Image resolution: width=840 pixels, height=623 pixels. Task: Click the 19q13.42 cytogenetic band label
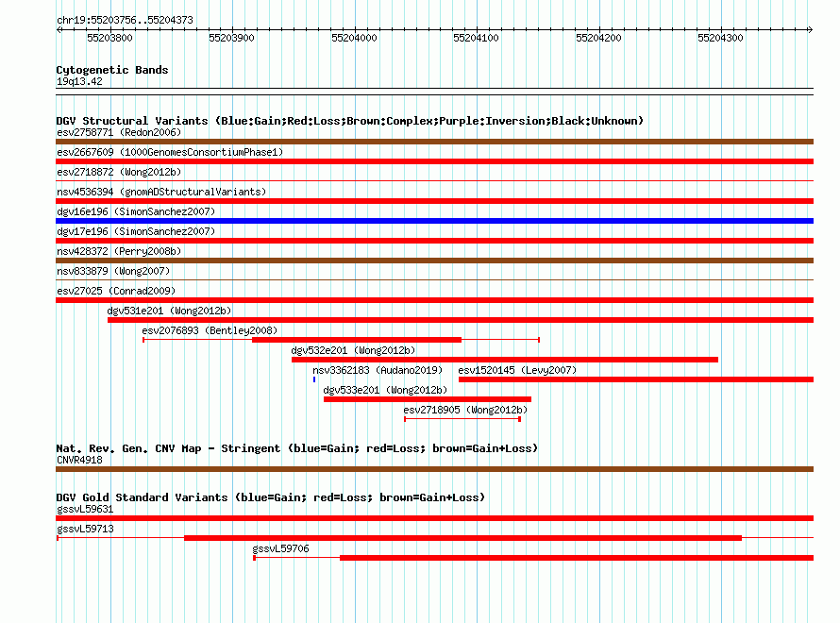click(x=79, y=82)
